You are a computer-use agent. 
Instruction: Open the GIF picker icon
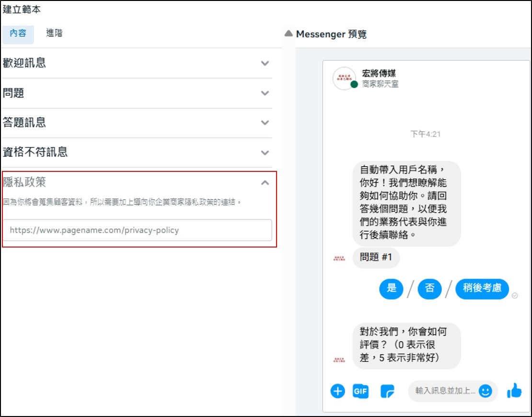[360, 391]
